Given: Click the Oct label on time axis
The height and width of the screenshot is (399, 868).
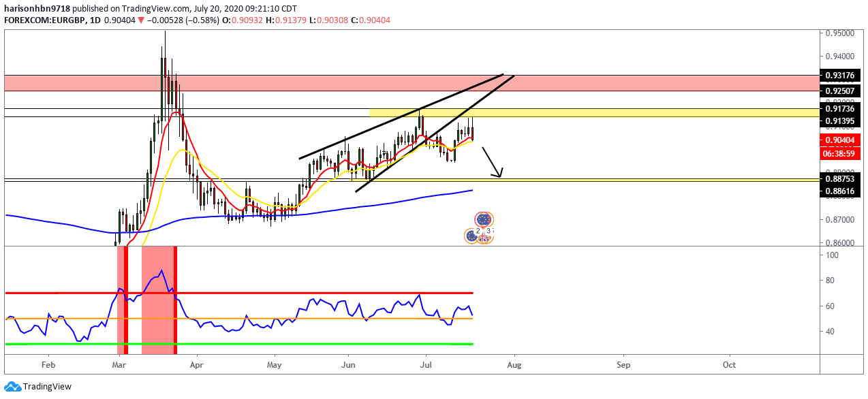Looking at the screenshot, I should click(730, 365).
